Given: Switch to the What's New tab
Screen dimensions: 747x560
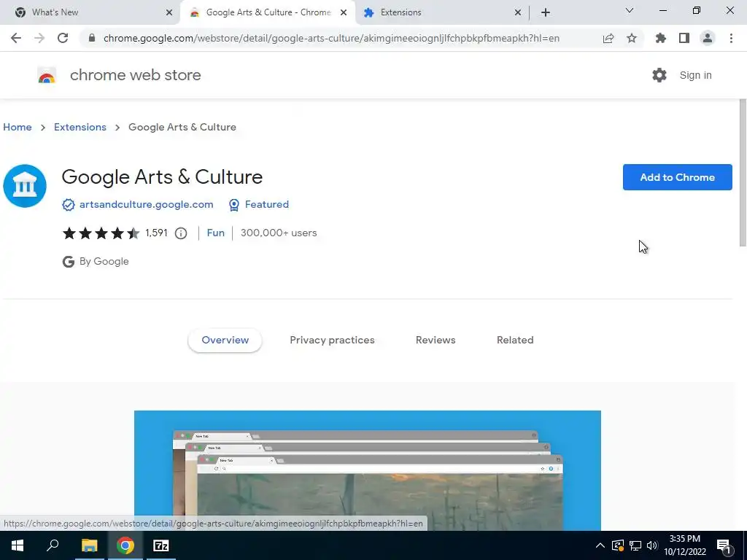Looking at the screenshot, I should coord(90,12).
